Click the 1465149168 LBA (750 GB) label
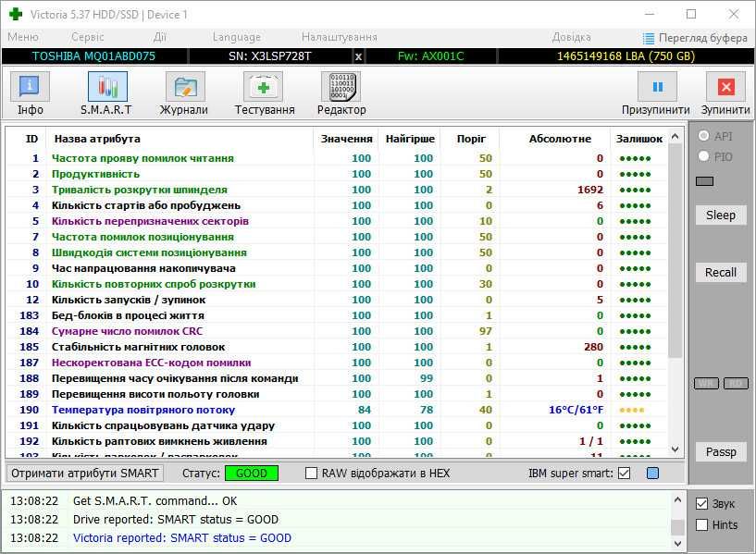 (x=626, y=56)
